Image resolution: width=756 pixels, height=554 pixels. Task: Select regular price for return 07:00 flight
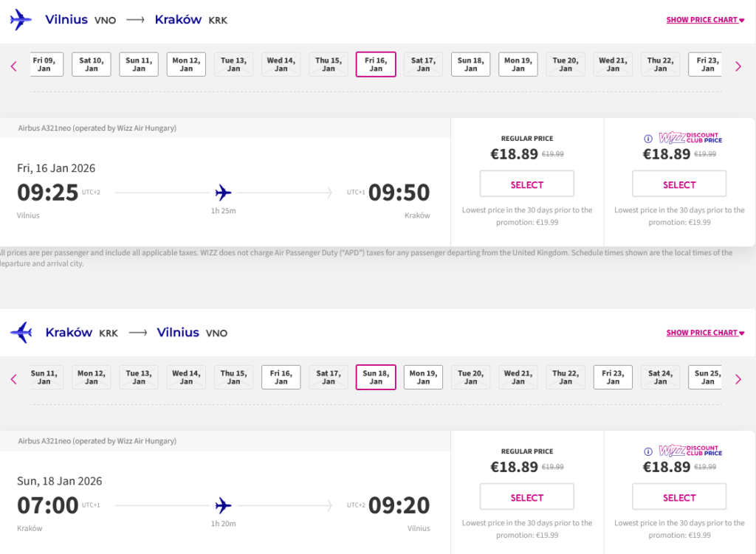coord(526,497)
